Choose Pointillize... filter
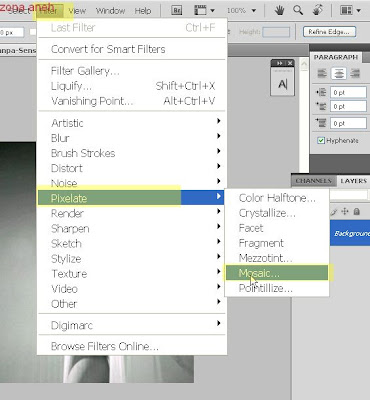The width and height of the screenshot is (370, 400). click(x=277, y=288)
